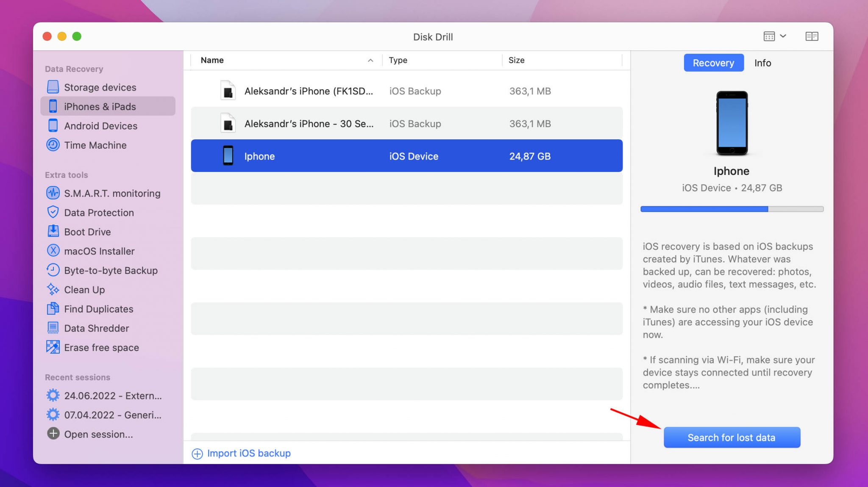Select the S.M.A.R.T. monitoring icon

pyautogui.click(x=53, y=193)
